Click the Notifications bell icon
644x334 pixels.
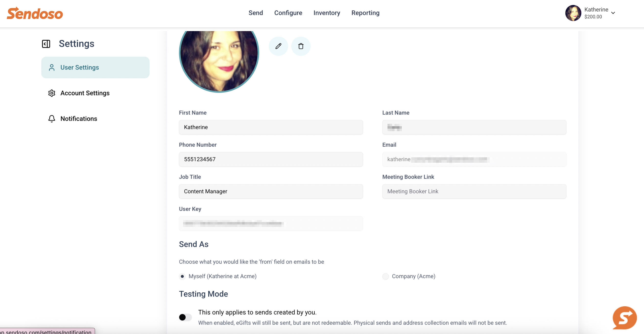(52, 119)
